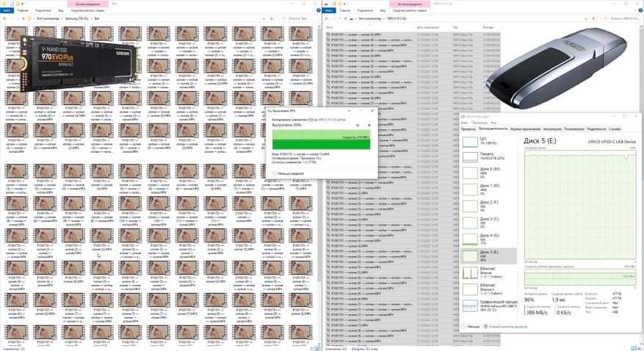Switch to Подробности tab
The width and height of the screenshot is (644, 351).
[596, 129]
